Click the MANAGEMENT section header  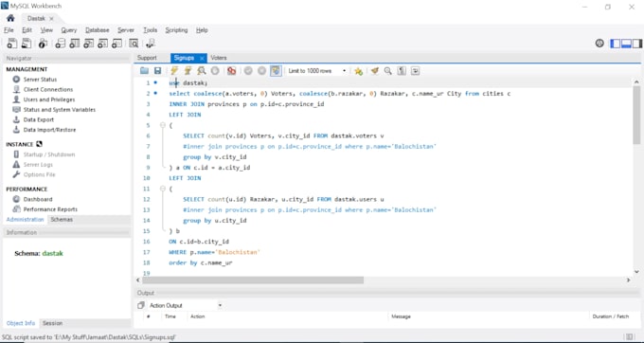point(27,69)
